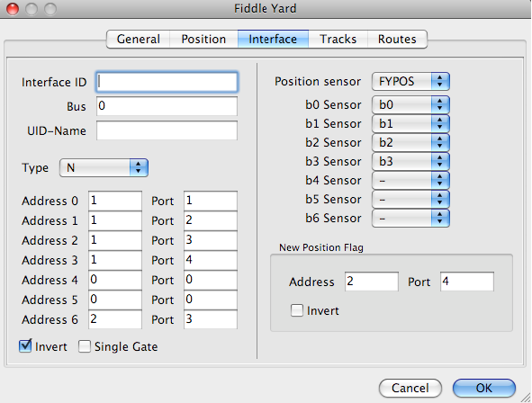
Task: Expand the b6 Sensor dropdown
Action: tap(410, 218)
